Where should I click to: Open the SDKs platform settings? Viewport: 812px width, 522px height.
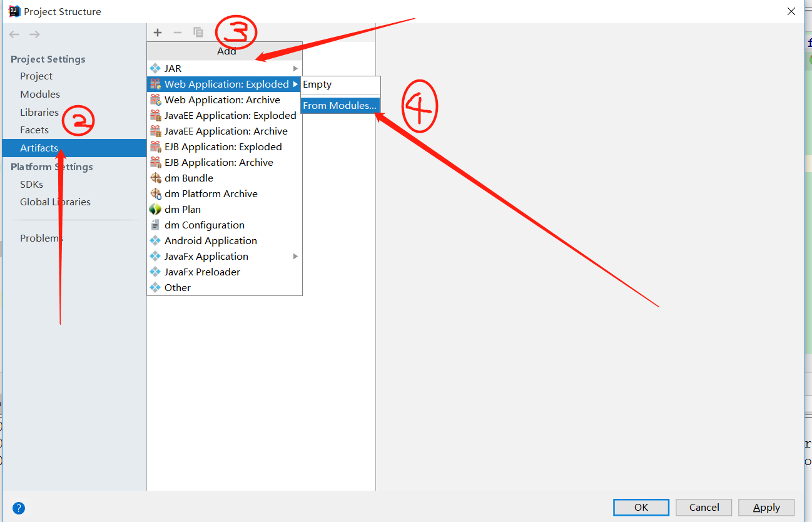point(31,185)
